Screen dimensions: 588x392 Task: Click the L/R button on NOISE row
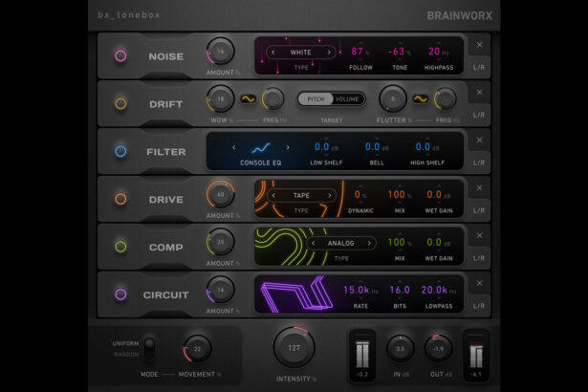479,68
